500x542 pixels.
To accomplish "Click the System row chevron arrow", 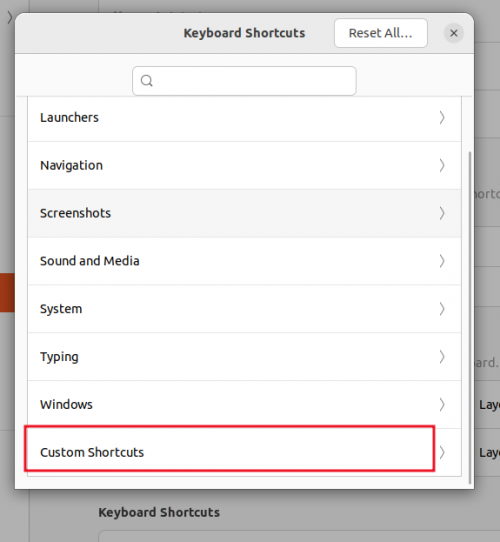I will (x=442, y=309).
